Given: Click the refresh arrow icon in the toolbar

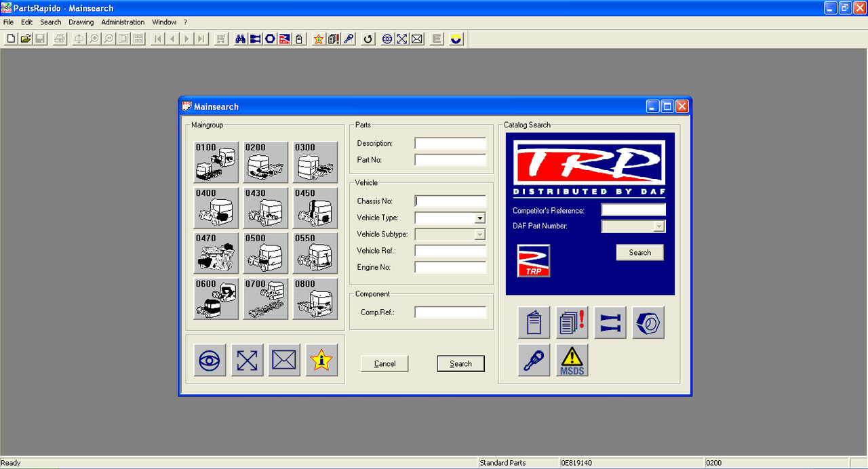Looking at the screenshot, I should pos(368,39).
